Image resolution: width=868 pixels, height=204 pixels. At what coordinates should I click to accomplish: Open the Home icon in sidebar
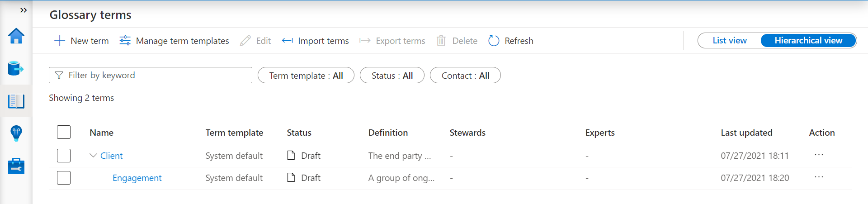point(16,36)
